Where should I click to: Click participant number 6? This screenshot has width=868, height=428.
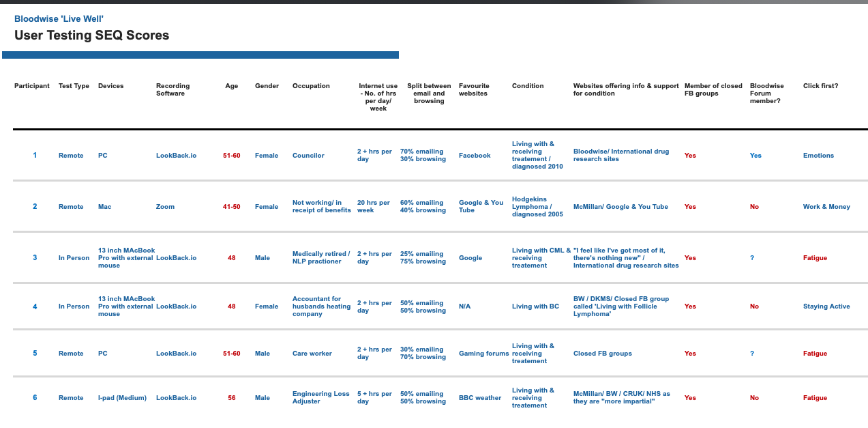[x=35, y=398]
